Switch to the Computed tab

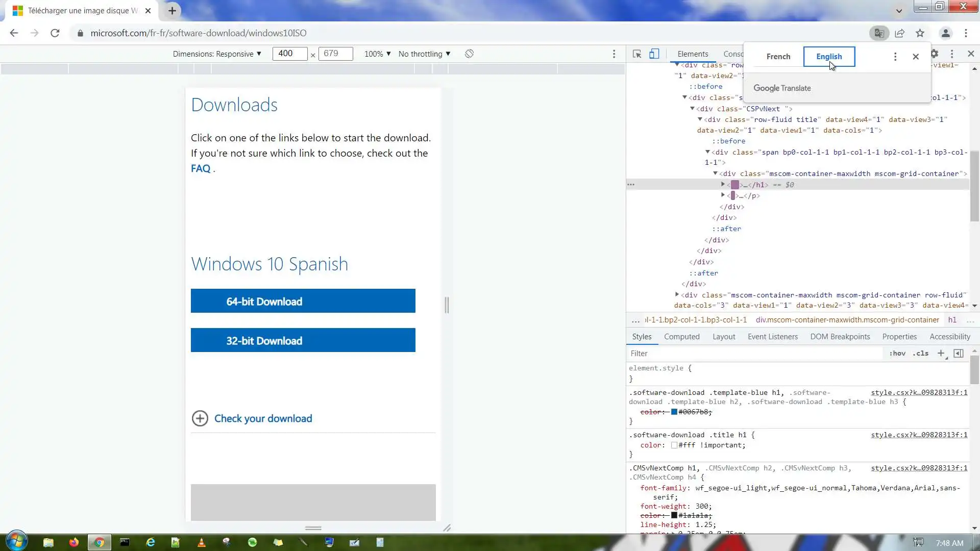point(681,337)
